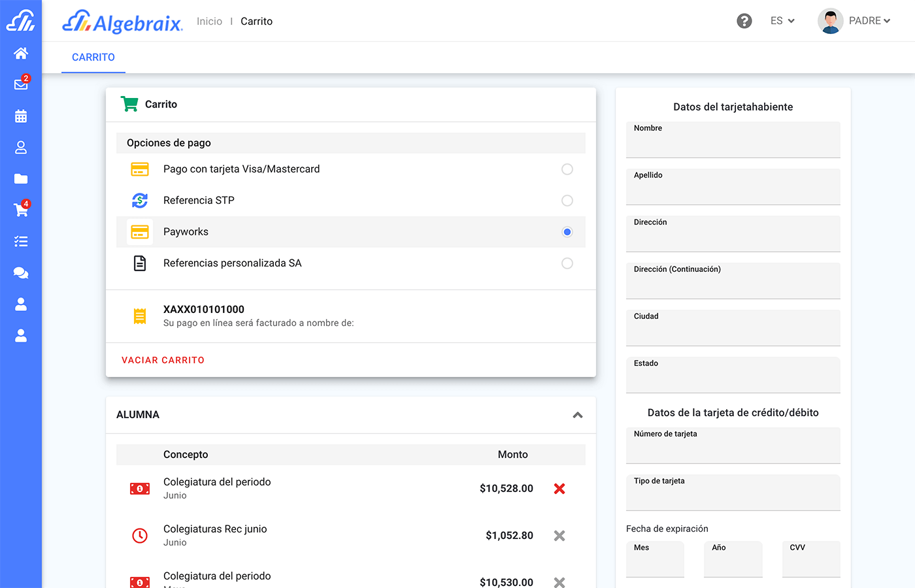
Task: Switch to the CARRITO tab
Action: click(x=93, y=57)
